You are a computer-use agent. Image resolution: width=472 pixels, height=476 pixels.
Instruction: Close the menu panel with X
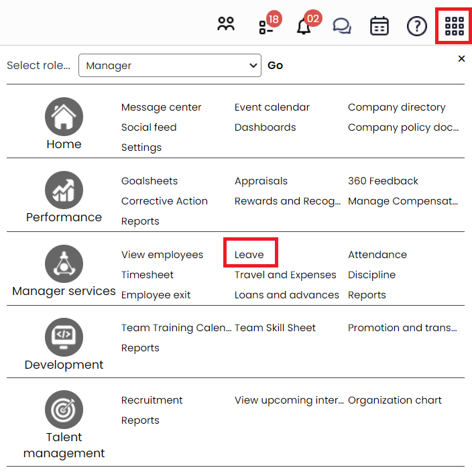coord(461,59)
